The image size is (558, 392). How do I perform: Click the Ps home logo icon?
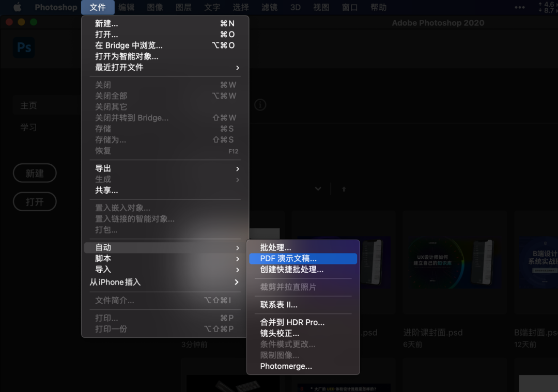point(24,48)
